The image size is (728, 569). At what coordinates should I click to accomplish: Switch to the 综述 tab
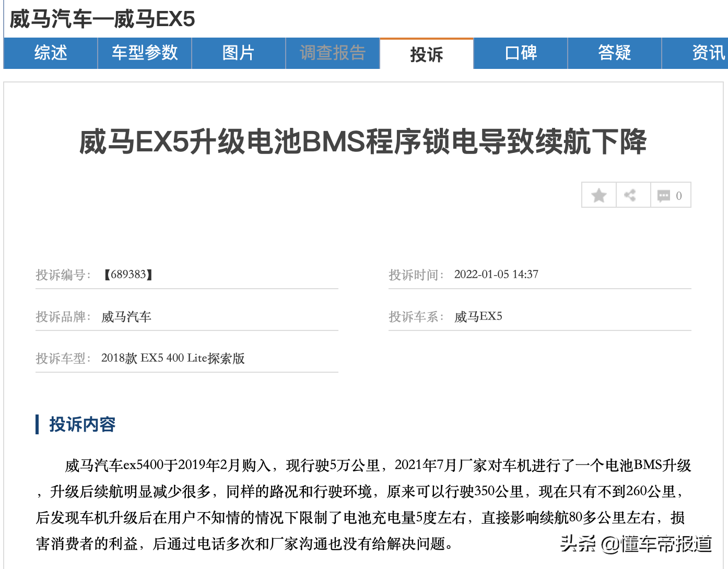click(x=51, y=53)
